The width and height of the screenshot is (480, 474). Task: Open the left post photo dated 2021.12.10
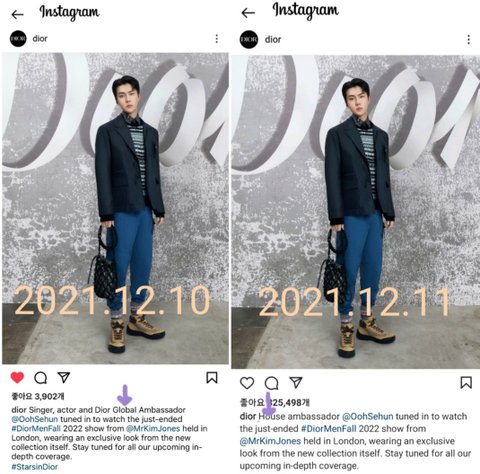(115, 208)
